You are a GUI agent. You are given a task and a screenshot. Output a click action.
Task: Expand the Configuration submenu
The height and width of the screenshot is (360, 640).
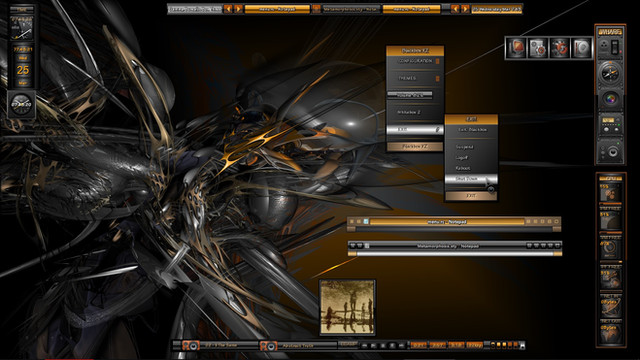pos(415,61)
